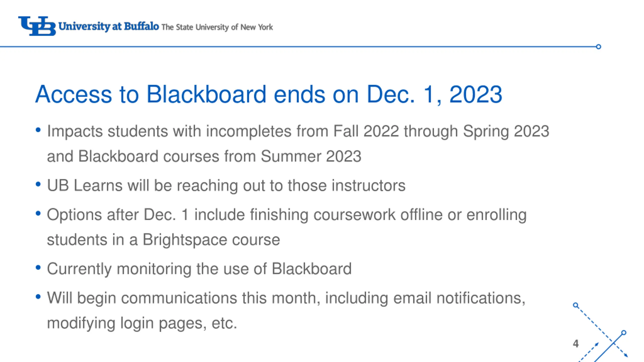
Task: Click the slide page number 4
Action: [x=576, y=343]
